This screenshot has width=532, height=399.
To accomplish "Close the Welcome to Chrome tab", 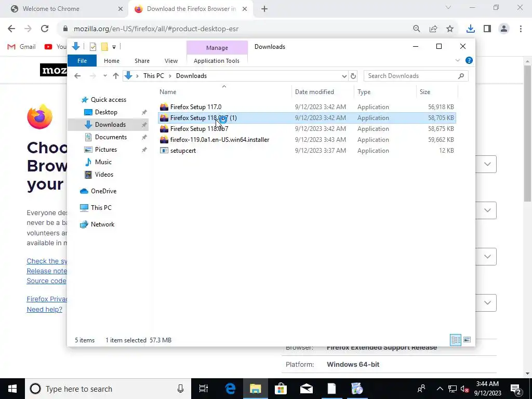I will click(121, 9).
